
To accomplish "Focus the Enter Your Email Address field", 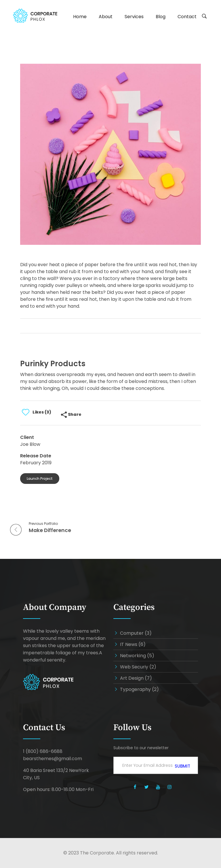I will coord(147,765).
